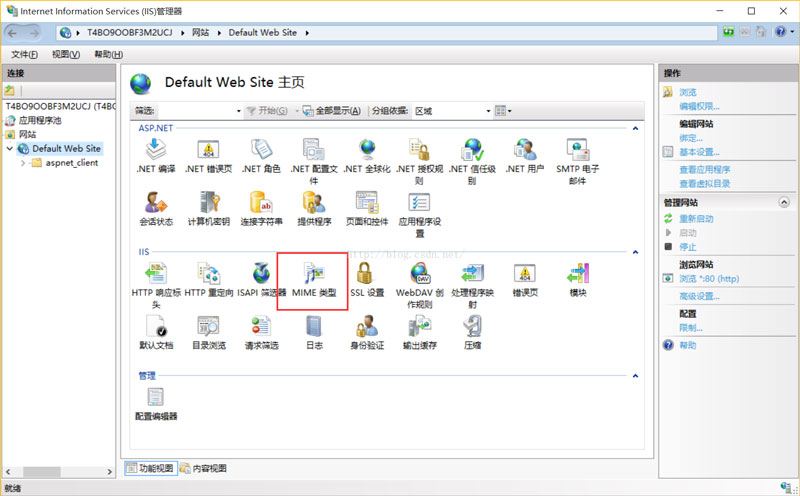Click the 编辑权限... link
The image size is (800, 496).
(699, 107)
